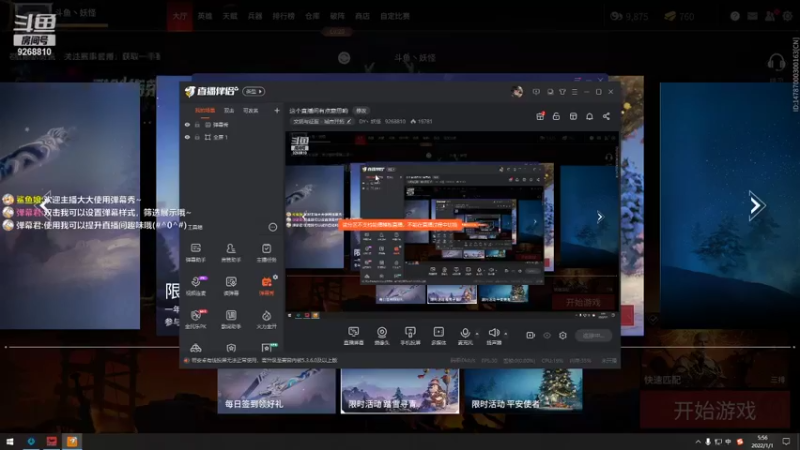
Task: Click the Windows Start button
Action: tap(10, 441)
